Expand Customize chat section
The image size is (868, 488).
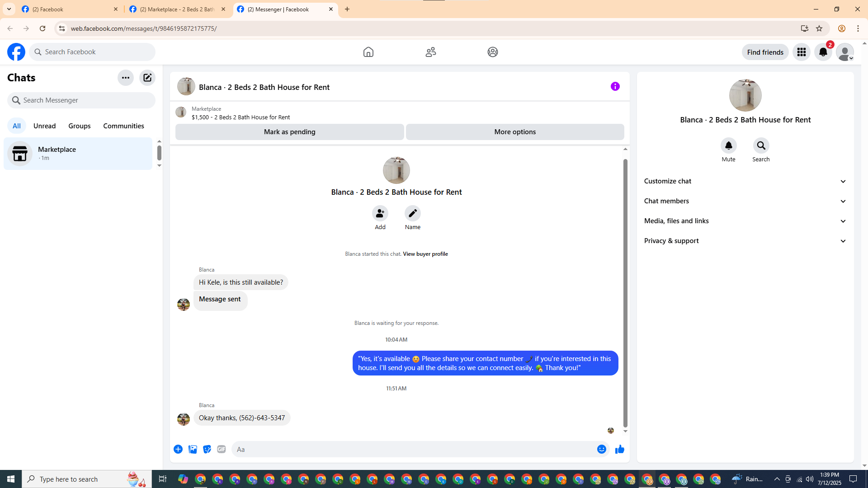click(x=745, y=181)
